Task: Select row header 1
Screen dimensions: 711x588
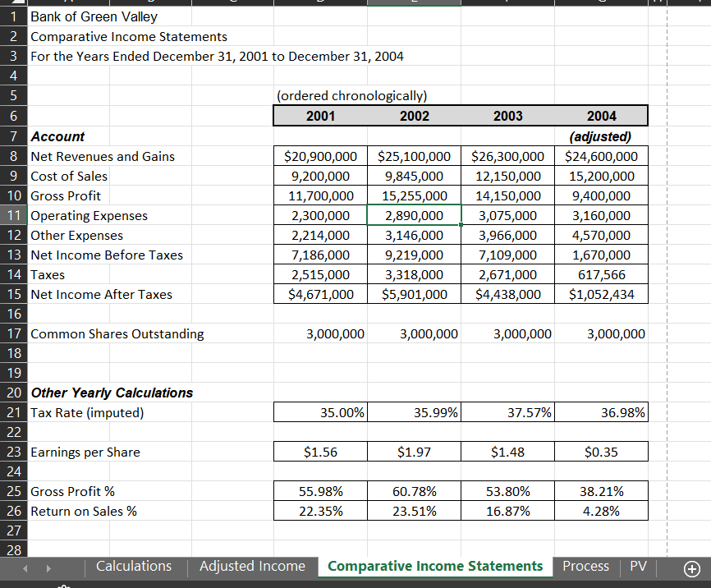Action: pos(14,16)
